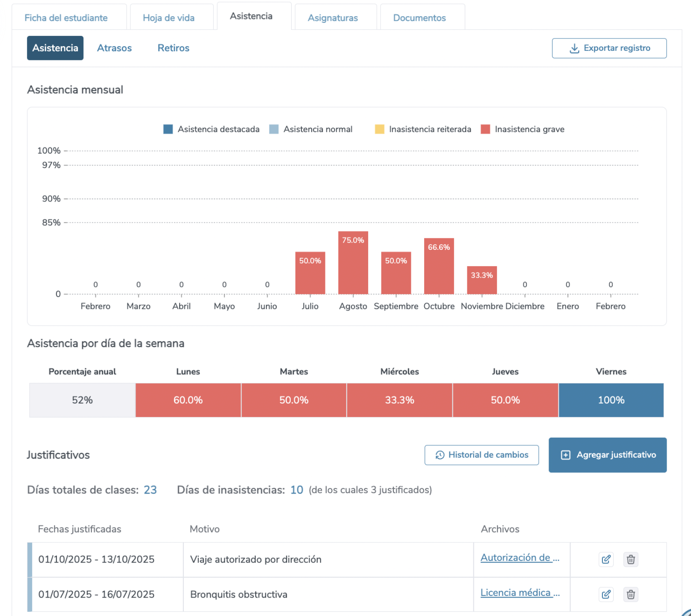
Task: Select the dark Asistencia sub-tab
Action: (55, 48)
